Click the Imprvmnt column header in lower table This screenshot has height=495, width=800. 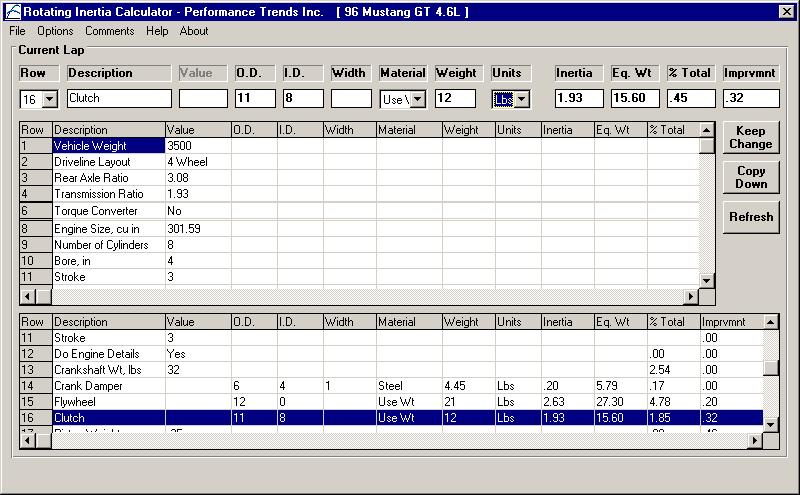tap(731, 322)
